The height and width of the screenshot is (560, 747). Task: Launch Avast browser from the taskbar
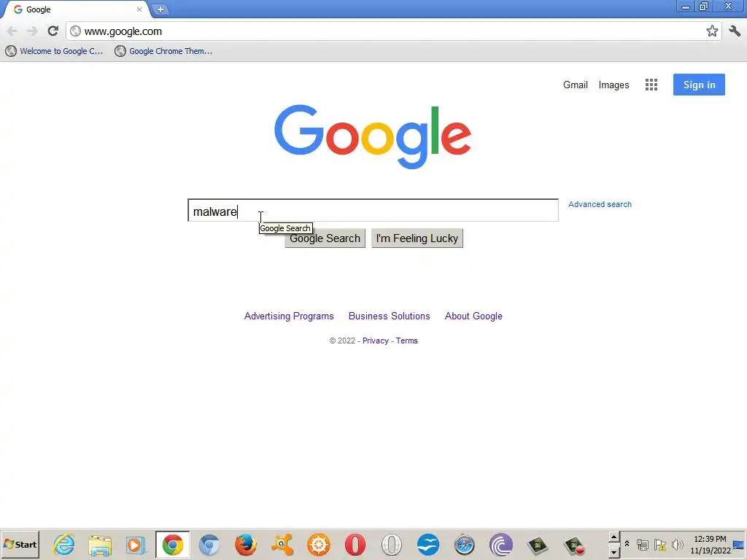point(282,545)
